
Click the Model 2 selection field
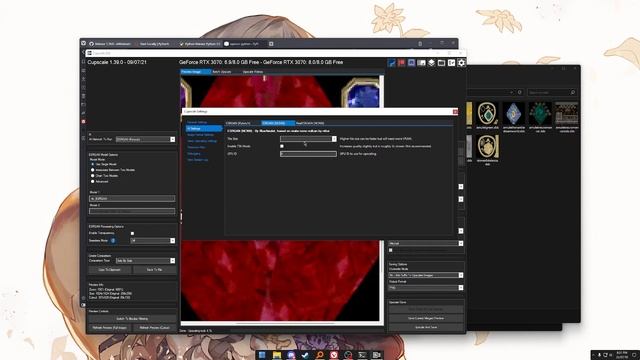(x=132, y=211)
